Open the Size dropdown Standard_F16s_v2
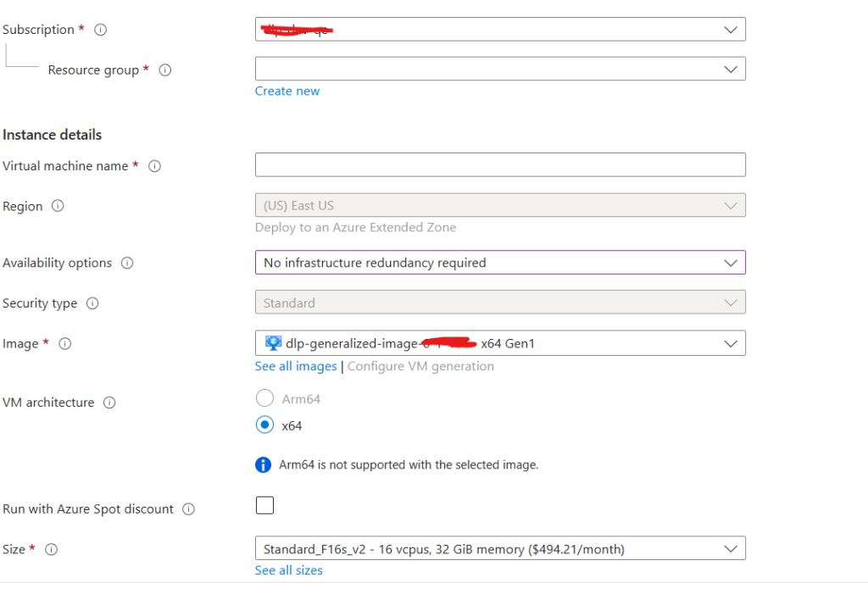Image resolution: width=868 pixels, height=594 pixels. coord(500,548)
